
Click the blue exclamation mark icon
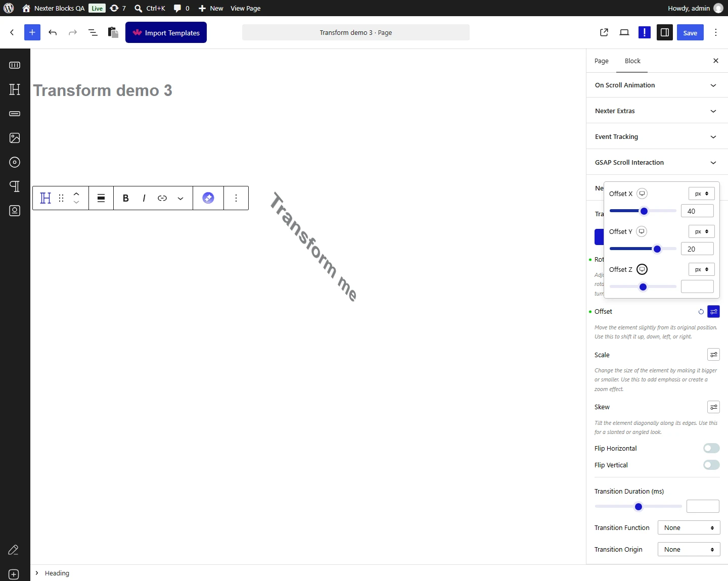(645, 32)
